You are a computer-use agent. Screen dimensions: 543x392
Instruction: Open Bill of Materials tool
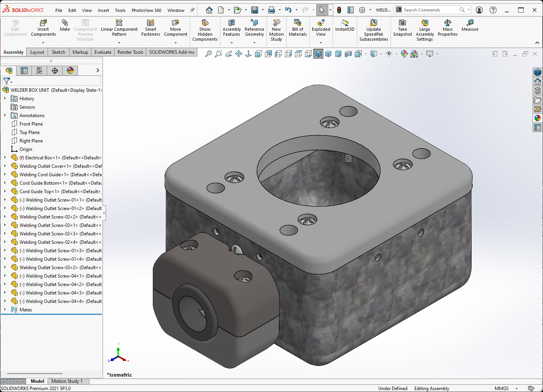point(298,28)
